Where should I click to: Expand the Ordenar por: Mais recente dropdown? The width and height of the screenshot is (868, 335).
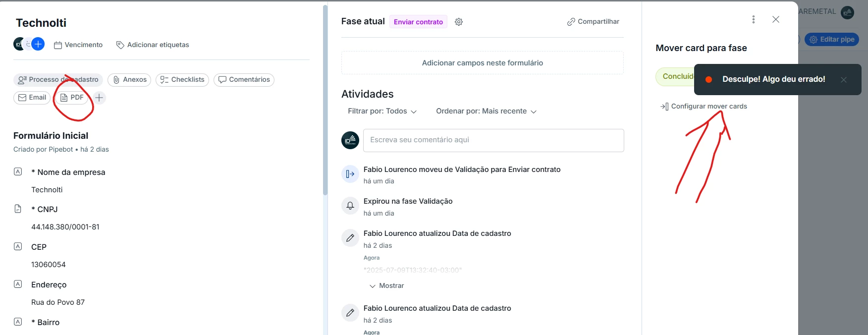click(486, 112)
